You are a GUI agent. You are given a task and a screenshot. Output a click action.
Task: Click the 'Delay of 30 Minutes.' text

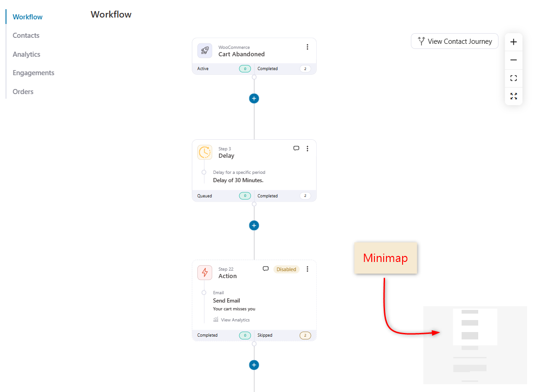(x=238, y=180)
